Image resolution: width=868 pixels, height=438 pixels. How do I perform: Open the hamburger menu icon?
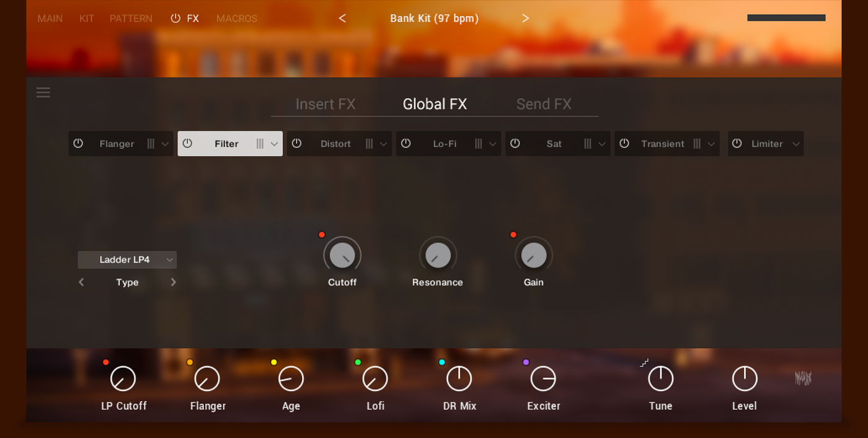43,92
